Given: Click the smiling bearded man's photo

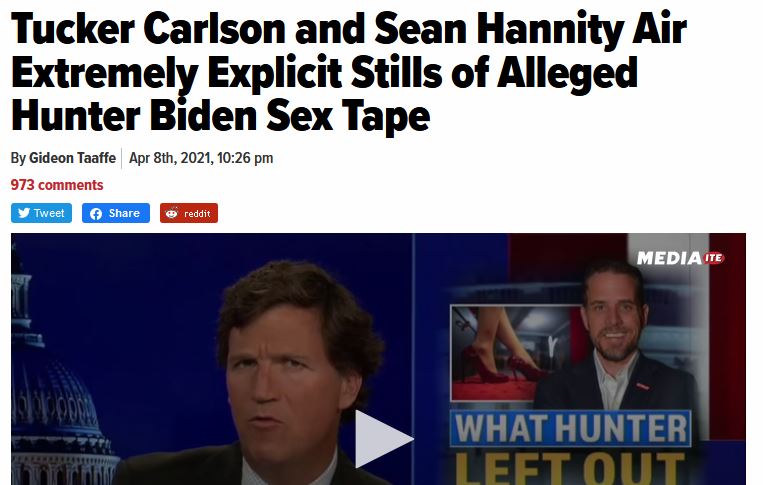Looking at the screenshot, I should [618, 336].
